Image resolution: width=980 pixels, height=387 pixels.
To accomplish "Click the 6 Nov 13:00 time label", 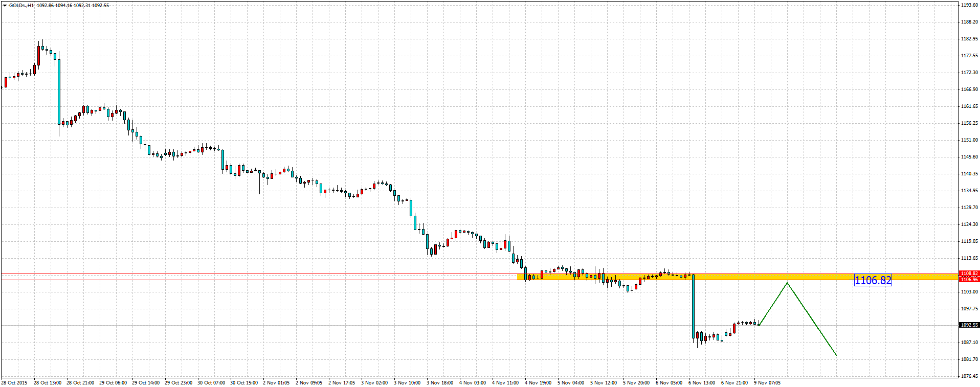I will [702, 382].
